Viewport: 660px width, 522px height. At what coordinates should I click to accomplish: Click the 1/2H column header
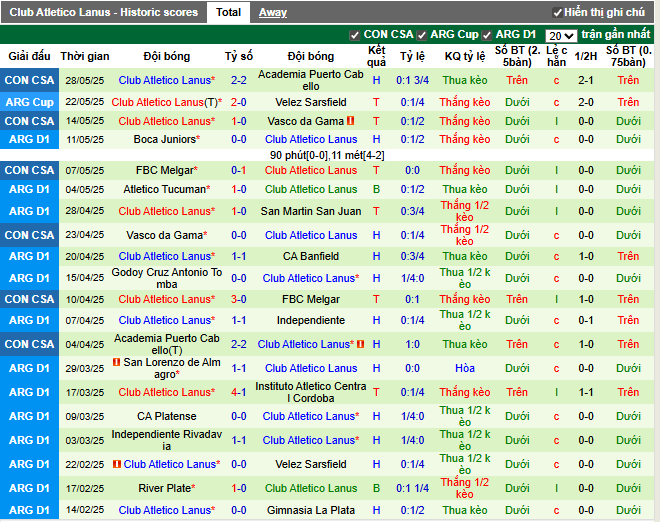pyautogui.click(x=586, y=56)
